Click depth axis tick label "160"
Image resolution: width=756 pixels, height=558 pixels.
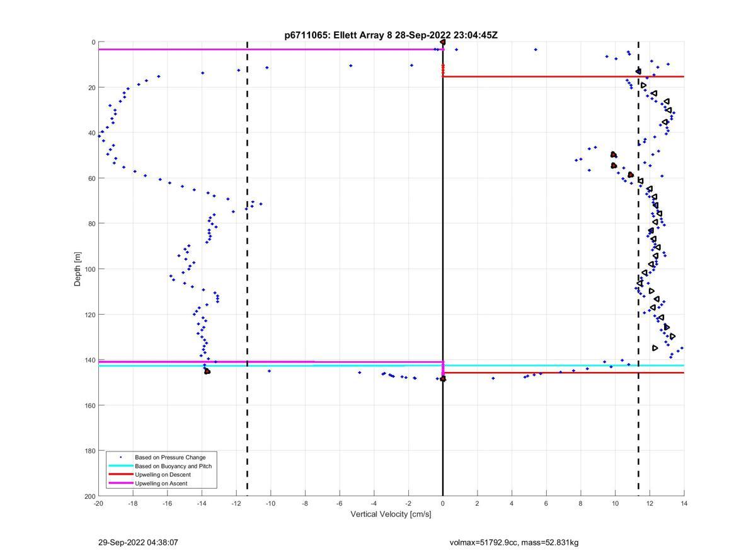pyautogui.click(x=89, y=405)
